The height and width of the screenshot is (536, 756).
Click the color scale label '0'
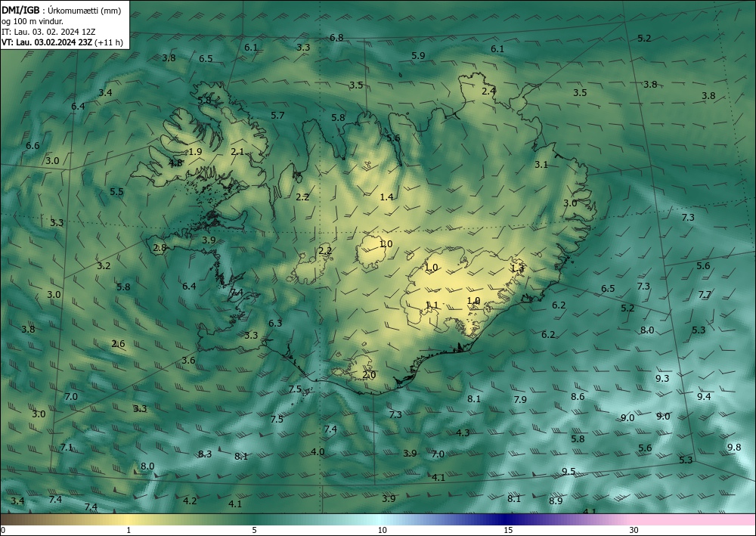(3, 531)
